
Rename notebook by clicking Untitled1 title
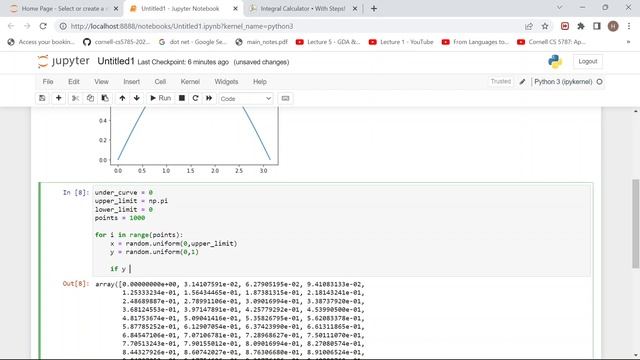116,61
